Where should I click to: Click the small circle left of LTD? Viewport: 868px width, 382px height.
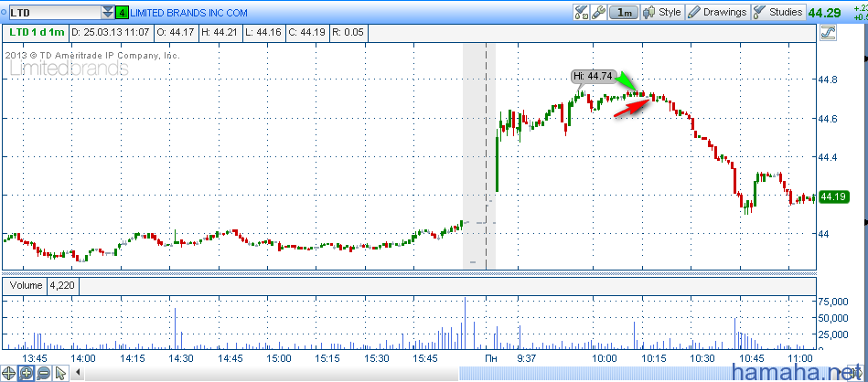point(5,12)
